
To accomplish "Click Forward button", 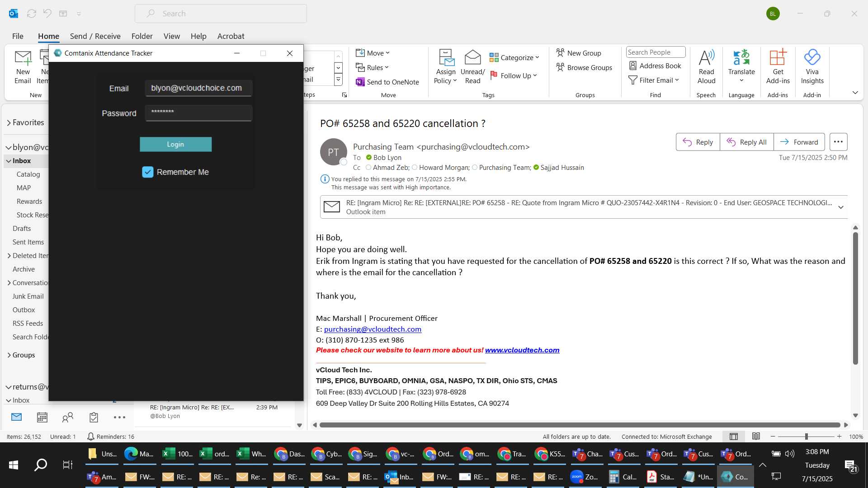I will (799, 142).
